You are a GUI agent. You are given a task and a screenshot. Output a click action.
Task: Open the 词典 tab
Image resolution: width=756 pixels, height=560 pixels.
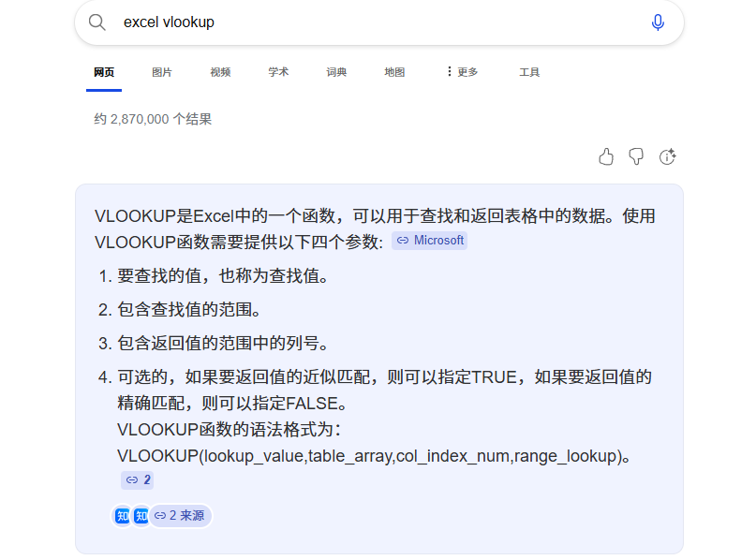pos(336,71)
